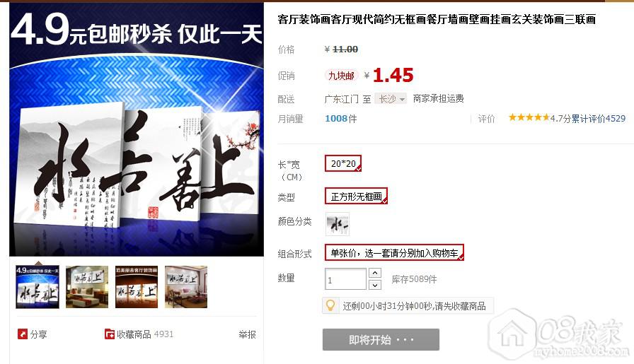The image size is (634, 364).
Task: Select the third brown banner thumbnail
Action: pyautogui.click(x=137, y=287)
